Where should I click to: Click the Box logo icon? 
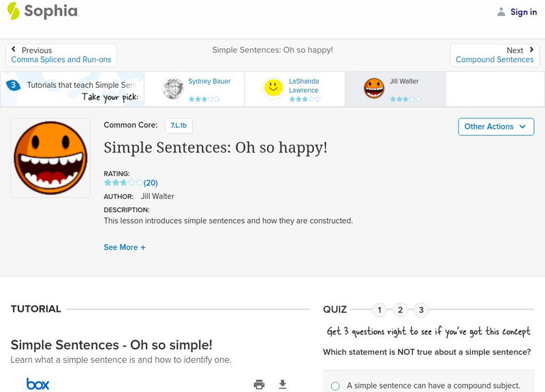38,385
